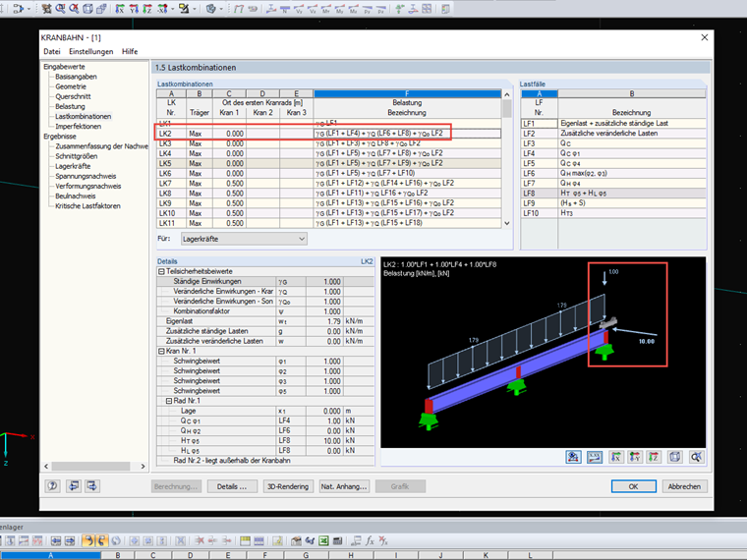Click the Nat. Anhang... button

click(x=344, y=486)
